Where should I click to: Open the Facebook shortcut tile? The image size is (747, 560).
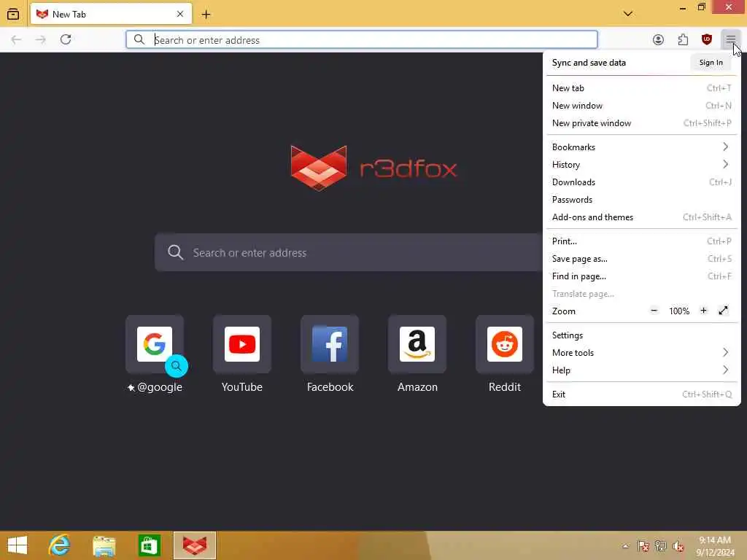330,344
